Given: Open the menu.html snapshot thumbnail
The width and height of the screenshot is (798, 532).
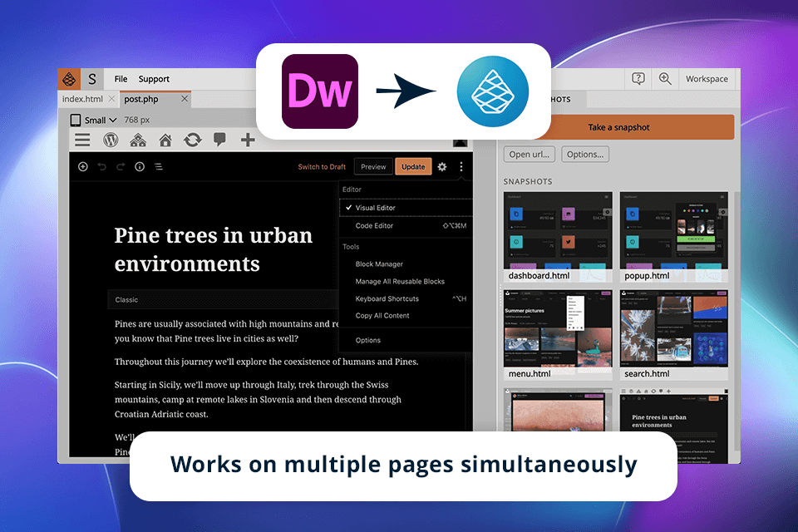Looking at the screenshot, I should click(x=559, y=335).
